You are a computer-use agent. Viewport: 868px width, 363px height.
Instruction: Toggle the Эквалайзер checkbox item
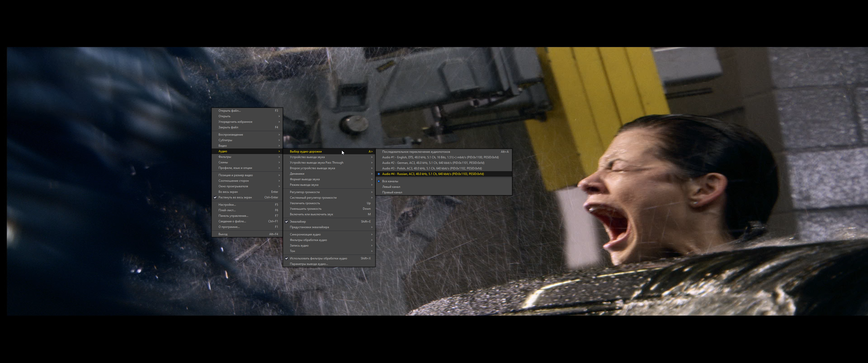tap(297, 222)
